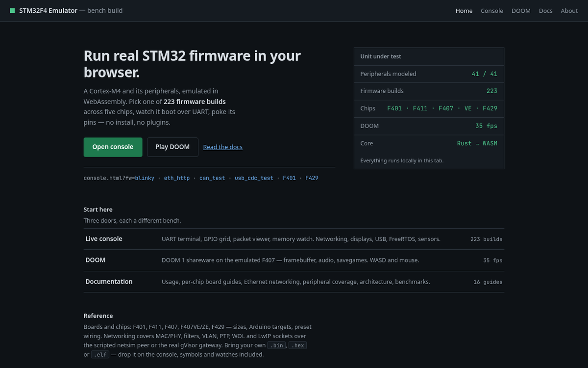
Task: Click the Open console button
Action: point(113,147)
